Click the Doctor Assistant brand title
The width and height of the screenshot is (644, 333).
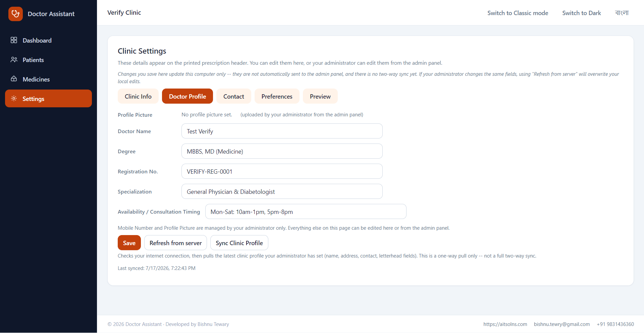click(51, 14)
